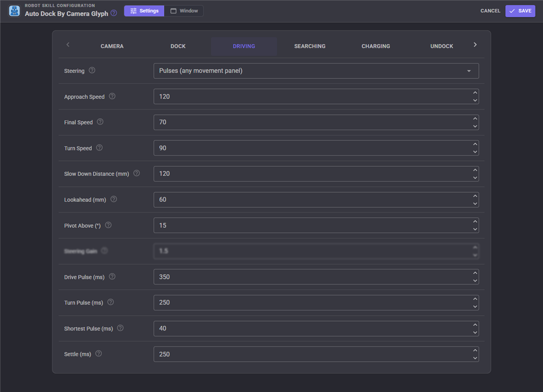543x392 pixels.
Task: Open the Steering help icon
Action: 92,70
